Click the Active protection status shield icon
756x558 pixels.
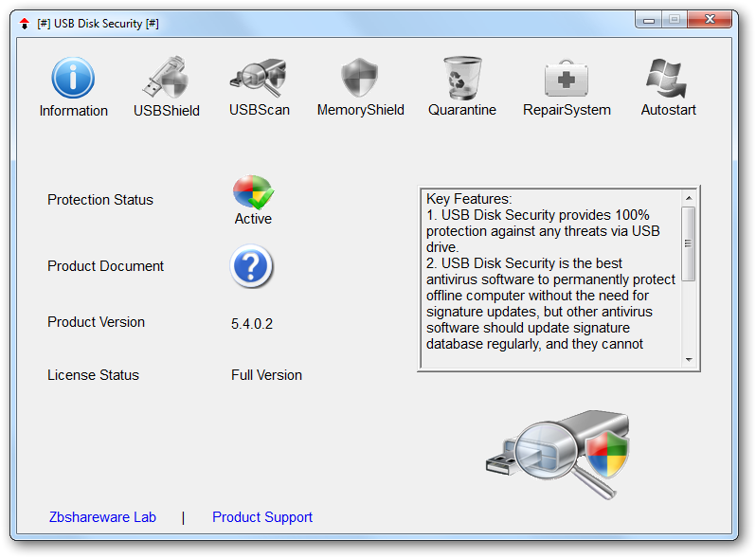click(253, 192)
